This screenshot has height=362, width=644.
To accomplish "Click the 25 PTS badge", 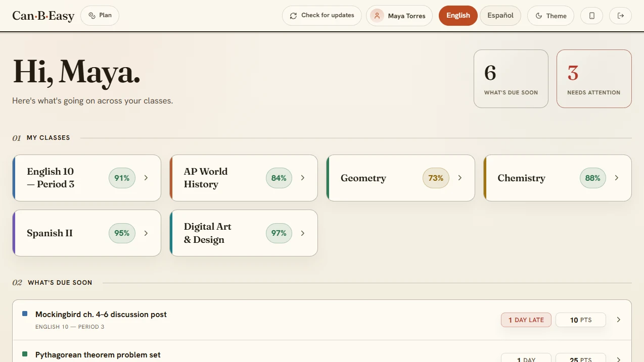I will 581,357.
